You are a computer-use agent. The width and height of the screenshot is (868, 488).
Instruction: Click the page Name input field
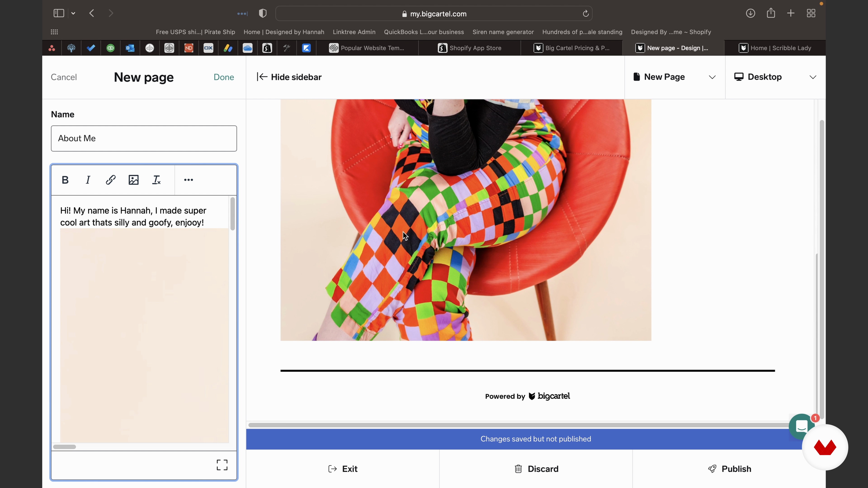[144, 138]
